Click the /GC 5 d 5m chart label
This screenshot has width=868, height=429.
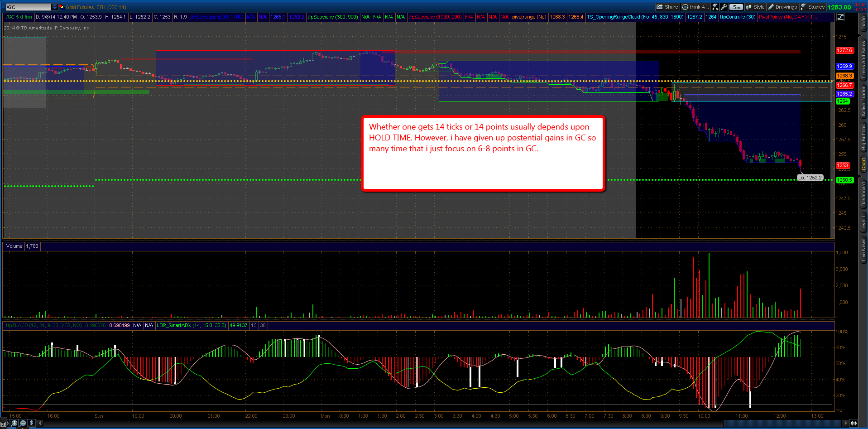pyautogui.click(x=19, y=17)
